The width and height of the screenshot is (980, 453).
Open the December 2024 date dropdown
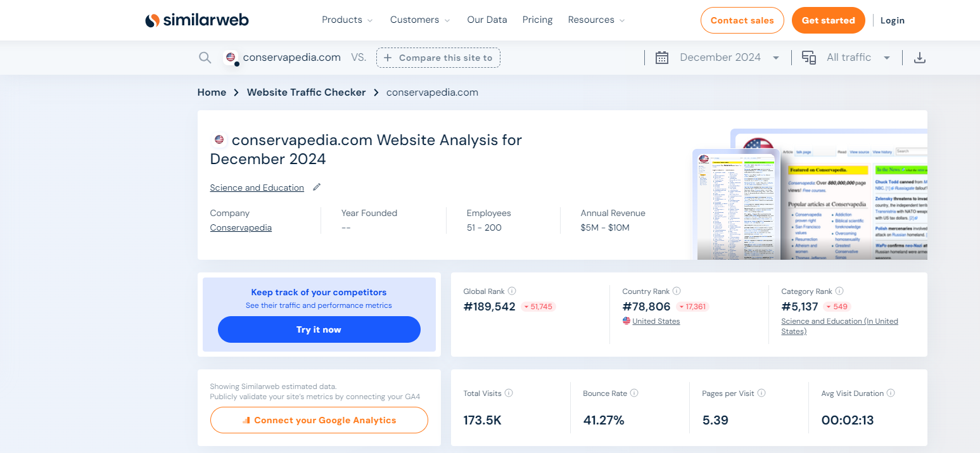pos(729,58)
